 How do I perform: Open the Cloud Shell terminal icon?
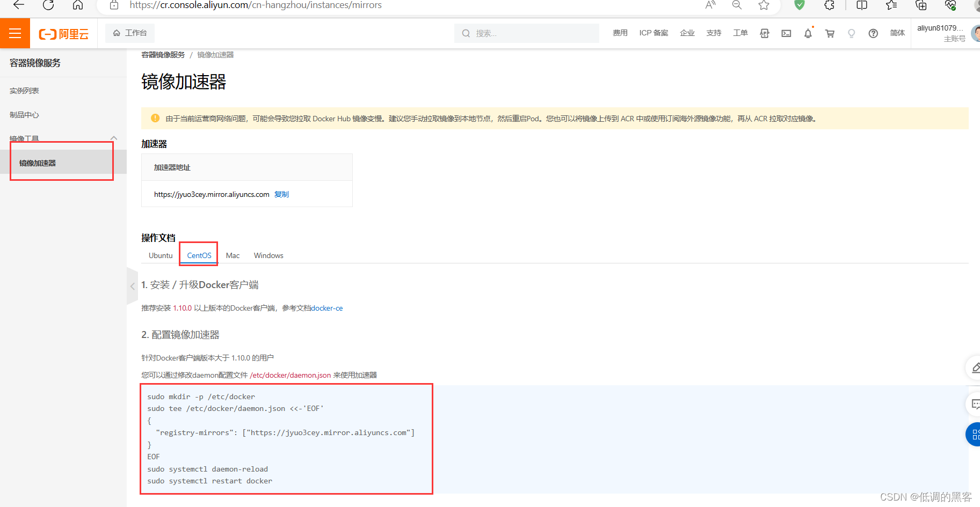[x=786, y=33]
